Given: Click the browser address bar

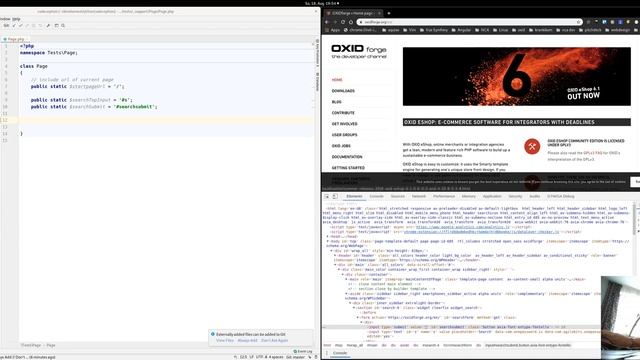Looking at the screenshot, I should (x=469, y=22).
